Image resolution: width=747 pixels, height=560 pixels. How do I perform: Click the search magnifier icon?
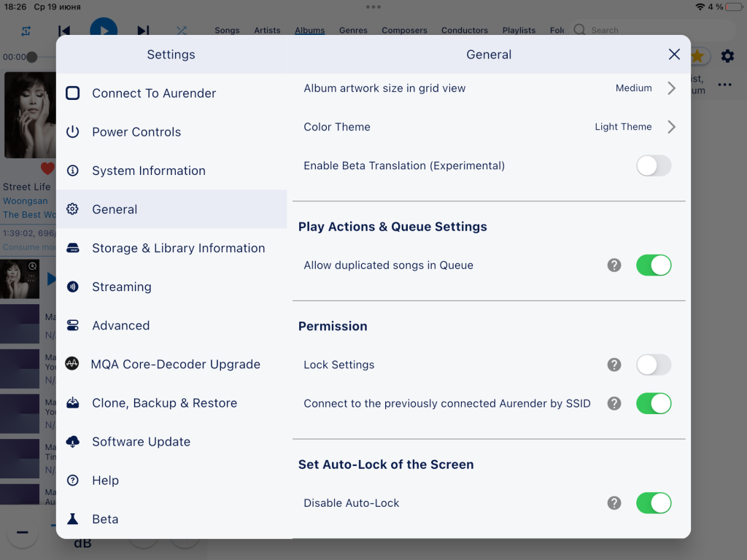(579, 30)
